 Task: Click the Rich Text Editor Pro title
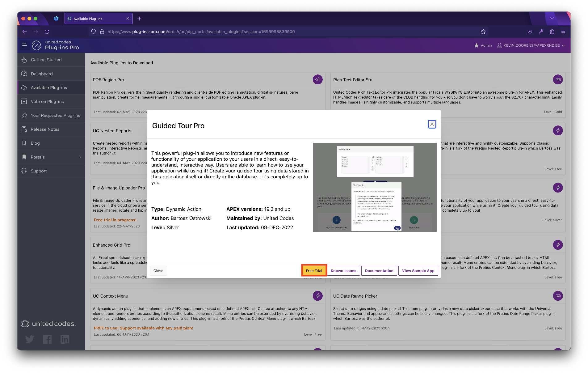click(x=353, y=80)
